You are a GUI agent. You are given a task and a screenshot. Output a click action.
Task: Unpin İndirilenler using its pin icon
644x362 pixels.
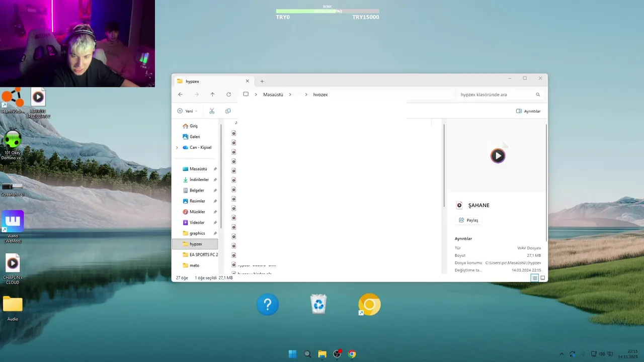pyautogui.click(x=215, y=179)
